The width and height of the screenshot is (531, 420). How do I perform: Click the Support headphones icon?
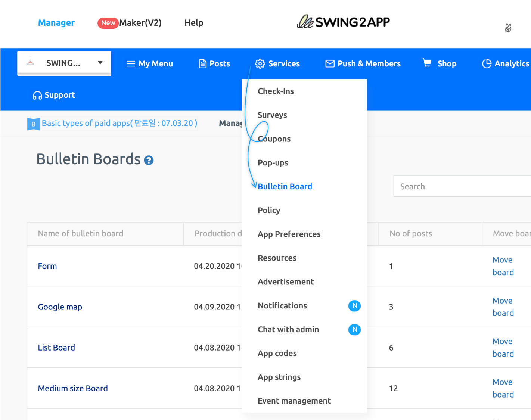pos(37,96)
